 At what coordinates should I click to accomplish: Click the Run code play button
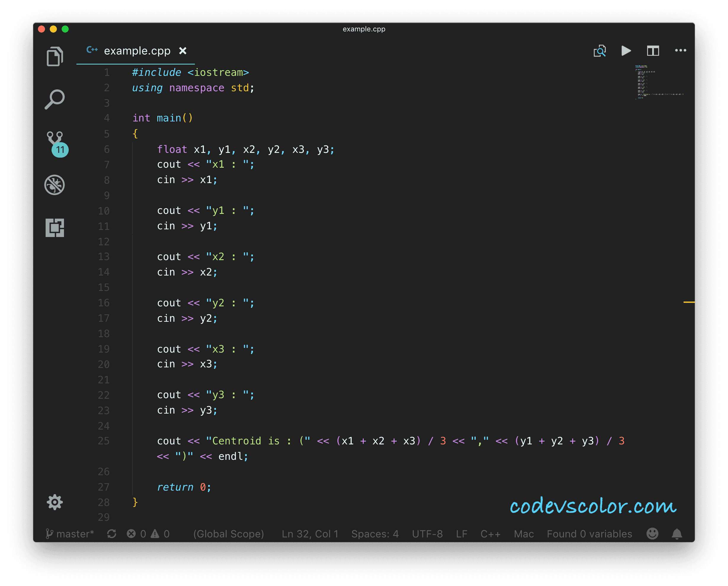626,51
